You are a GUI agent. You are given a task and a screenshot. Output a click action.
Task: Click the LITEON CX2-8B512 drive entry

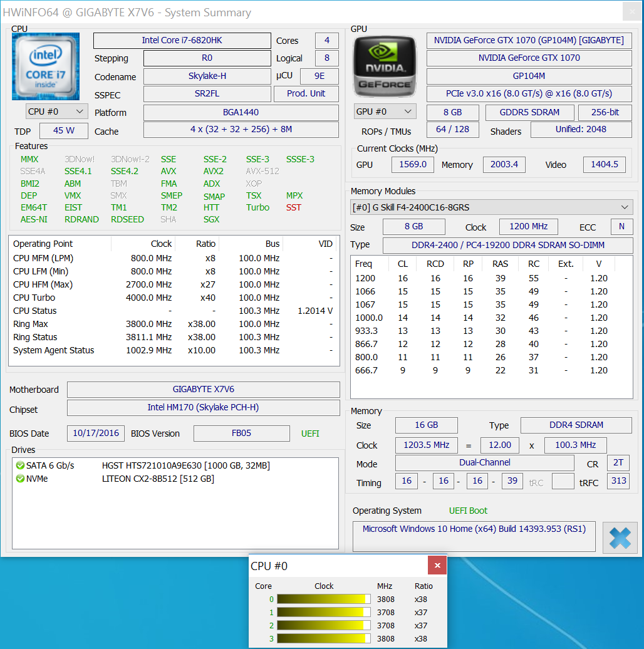pos(158,479)
